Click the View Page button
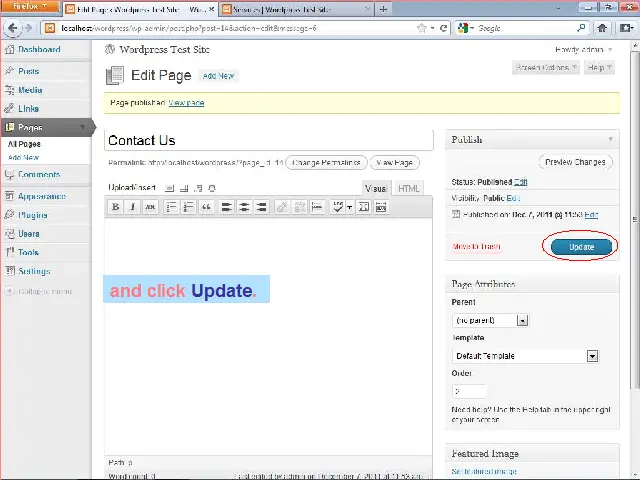 click(394, 163)
